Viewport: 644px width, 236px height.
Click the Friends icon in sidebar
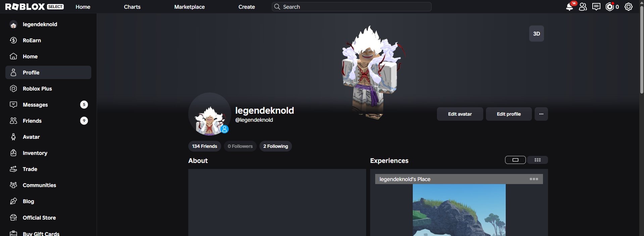(x=13, y=121)
